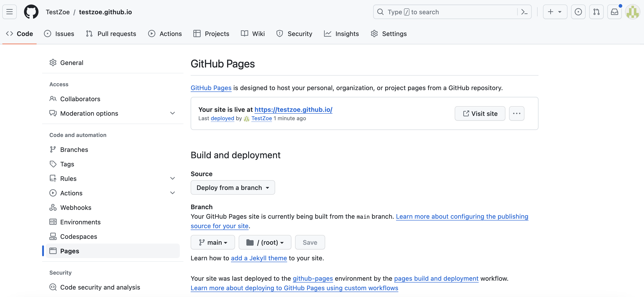Viewport: 644px width, 297px height.
Task: Click the issues circle icon in header
Action: (x=578, y=12)
